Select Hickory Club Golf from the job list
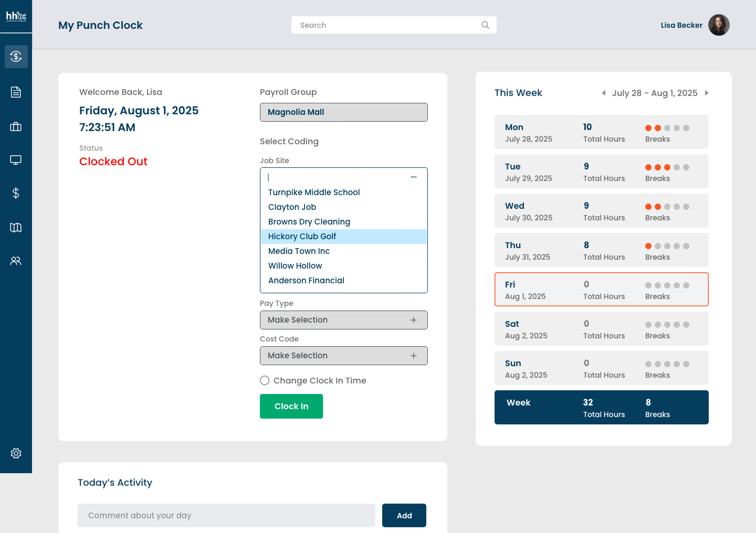 [302, 237]
